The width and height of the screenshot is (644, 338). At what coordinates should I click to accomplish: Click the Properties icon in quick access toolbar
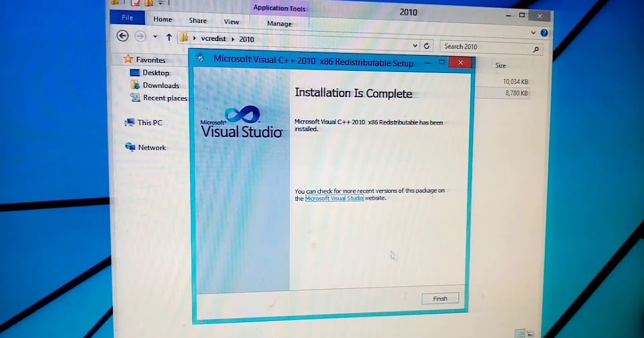[135, 3]
